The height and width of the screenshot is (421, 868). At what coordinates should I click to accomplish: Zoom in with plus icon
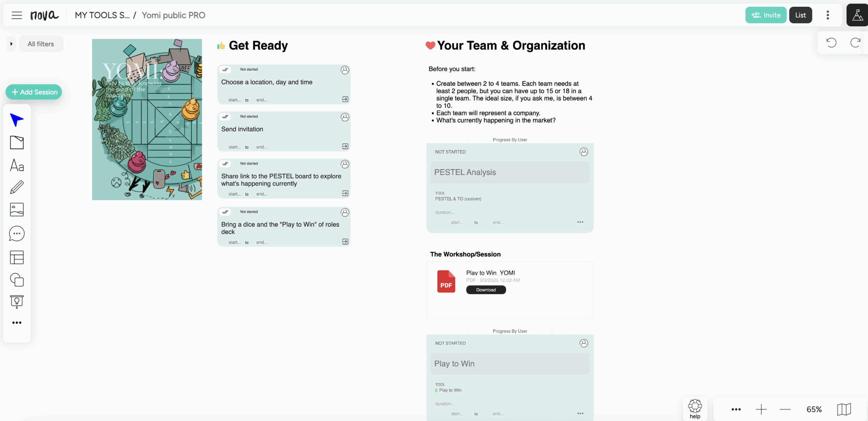point(761,409)
